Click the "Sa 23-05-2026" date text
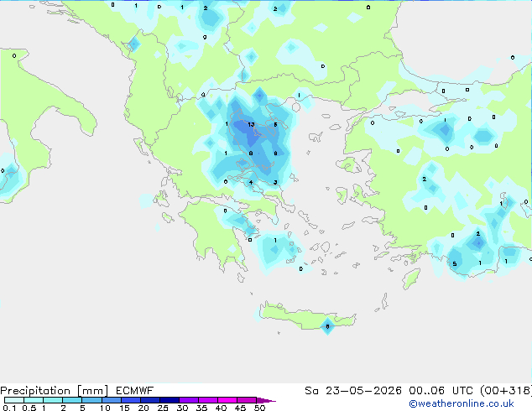Viewport: 532px width, 411px height. tap(353, 391)
